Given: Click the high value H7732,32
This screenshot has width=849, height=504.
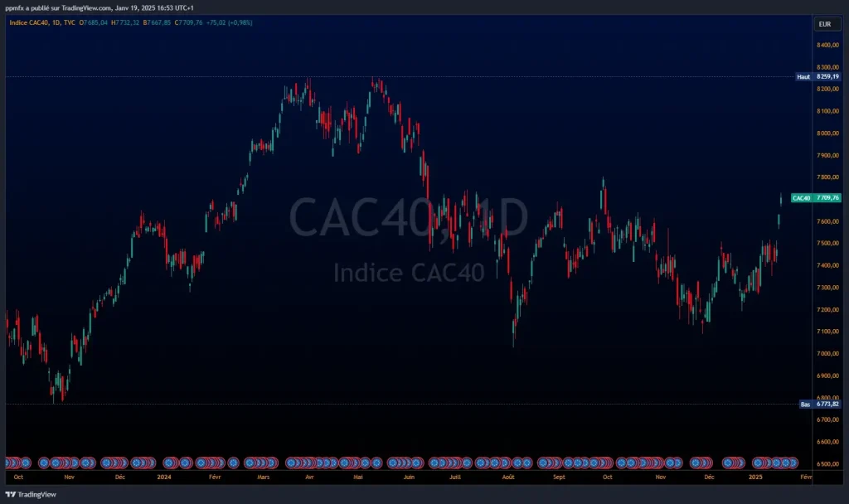Looking at the screenshot, I should 125,22.
